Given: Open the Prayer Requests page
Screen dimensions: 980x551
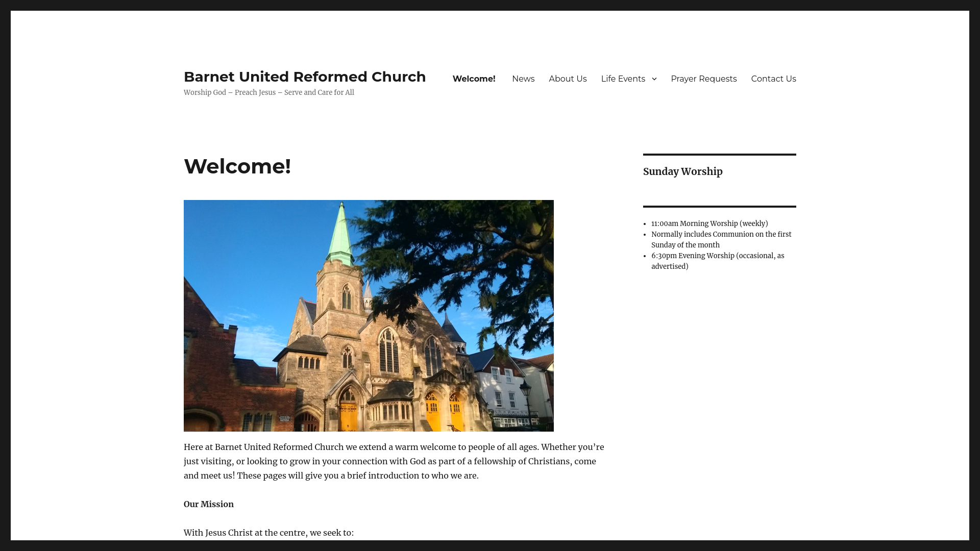Looking at the screenshot, I should pyautogui.click(x=704, y=79).
